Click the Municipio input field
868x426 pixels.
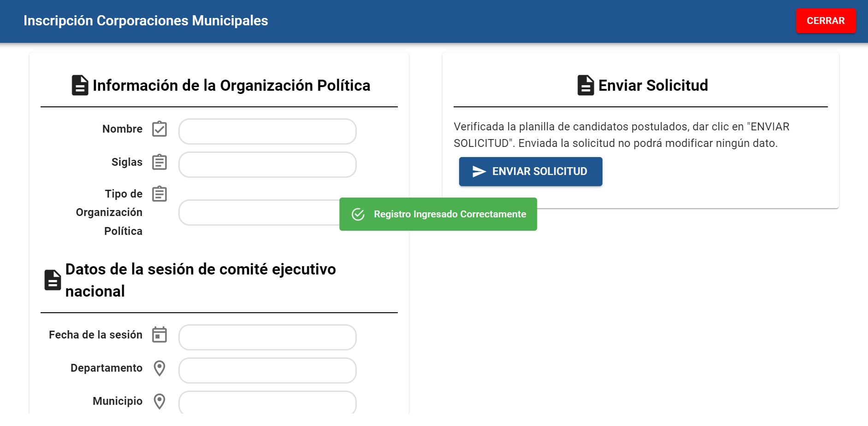[x=267, y=403]
